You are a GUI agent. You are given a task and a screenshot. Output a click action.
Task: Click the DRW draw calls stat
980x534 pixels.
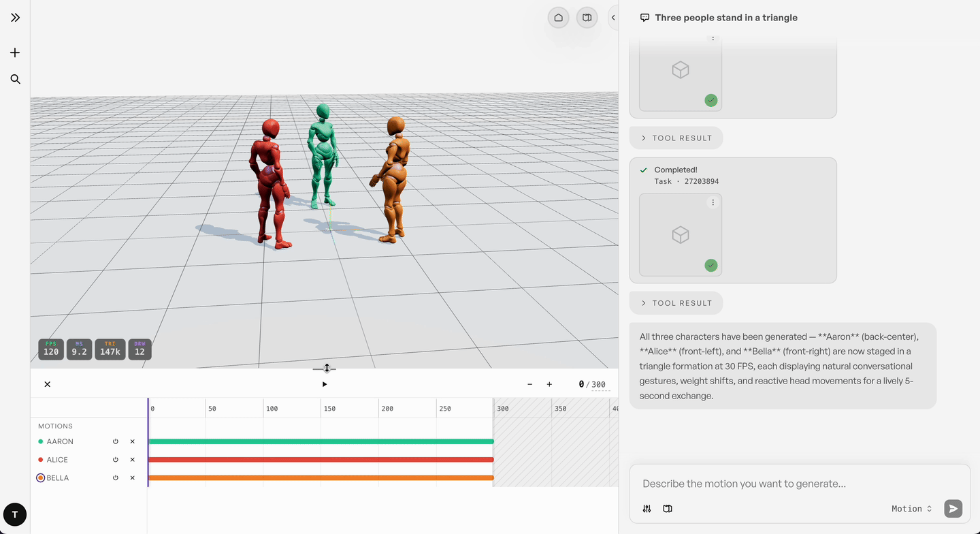pos(140,349)
